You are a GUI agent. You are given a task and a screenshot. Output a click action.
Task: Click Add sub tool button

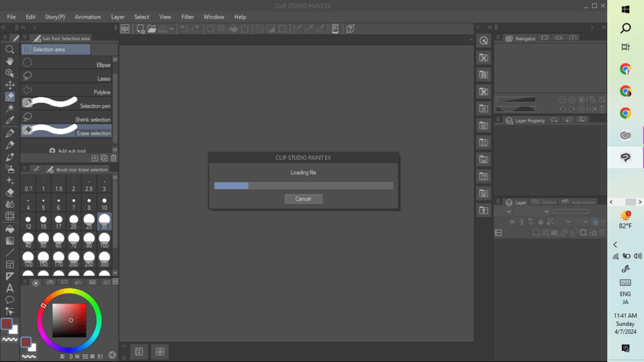click(67, 151)
